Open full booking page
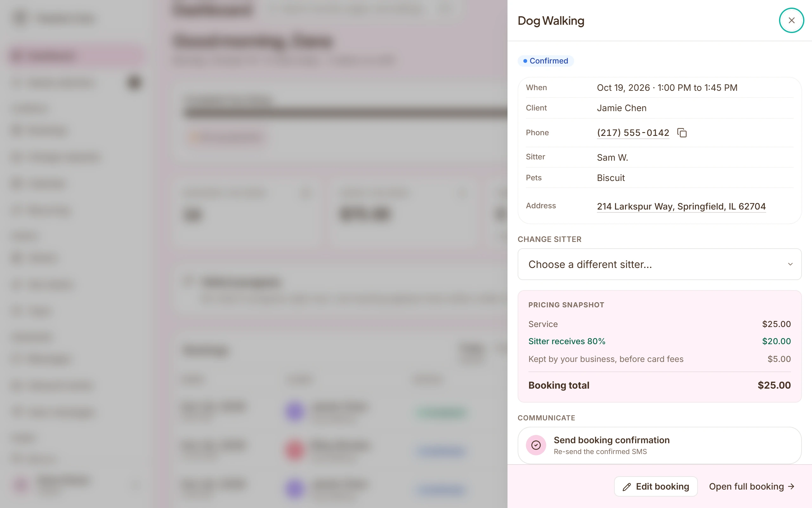The image size is (812, 508). 752,486
